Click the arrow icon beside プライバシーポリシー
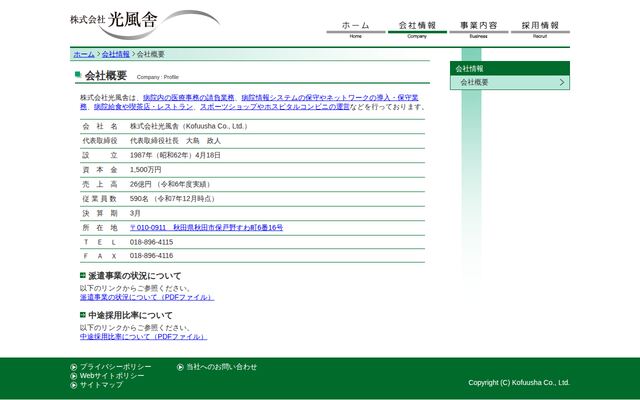 pos(73,367)
